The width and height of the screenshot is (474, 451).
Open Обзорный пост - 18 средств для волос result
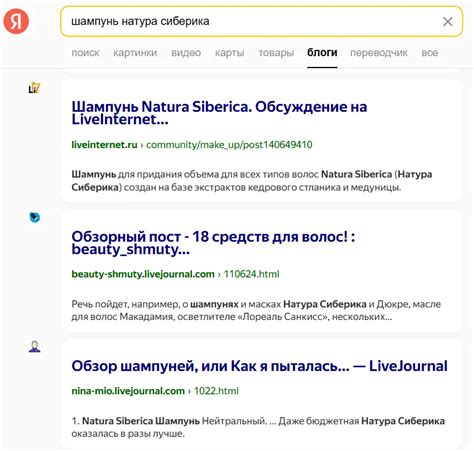pos(213,243)
